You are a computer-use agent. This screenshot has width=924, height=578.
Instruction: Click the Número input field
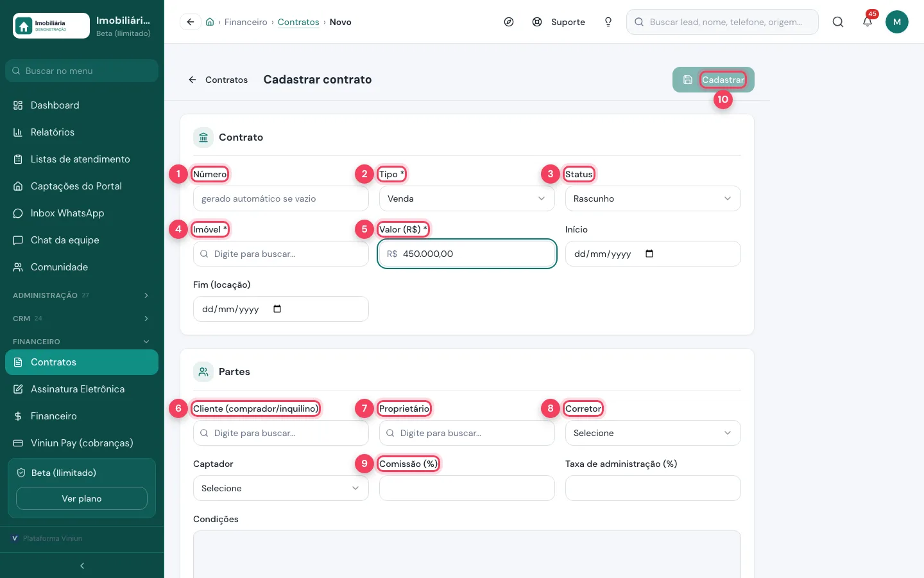coord(281,198)
